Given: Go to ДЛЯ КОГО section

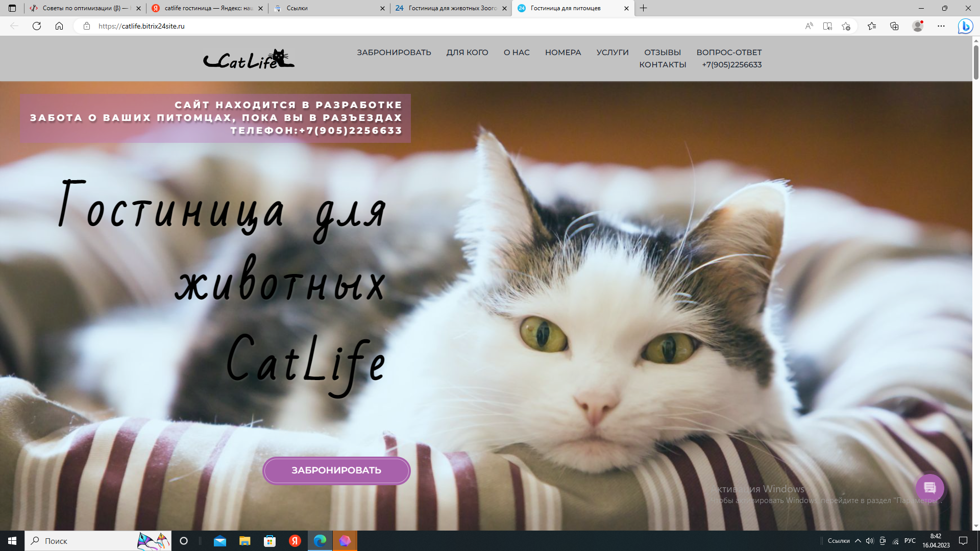Looking at the screenshot, I should coord(467,53).
